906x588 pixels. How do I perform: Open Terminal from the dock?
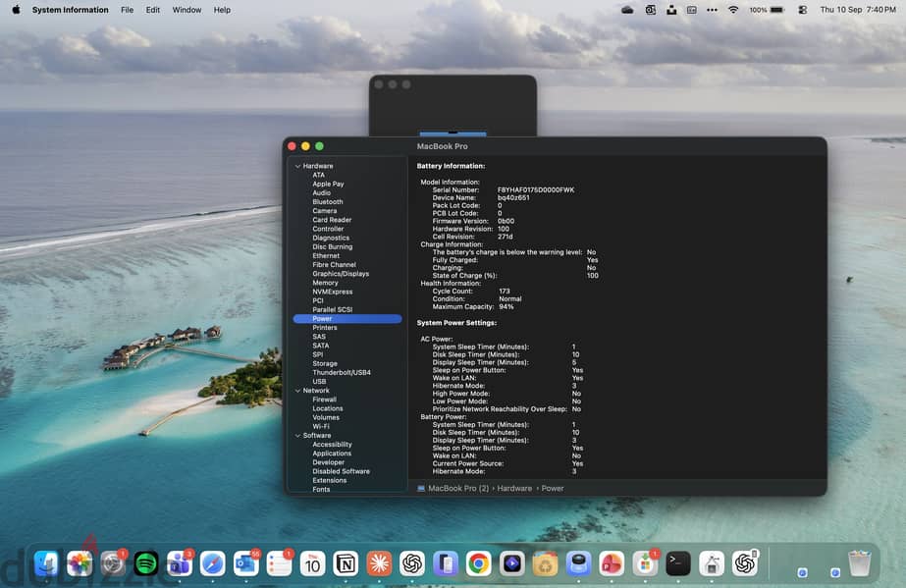[678, 563]
